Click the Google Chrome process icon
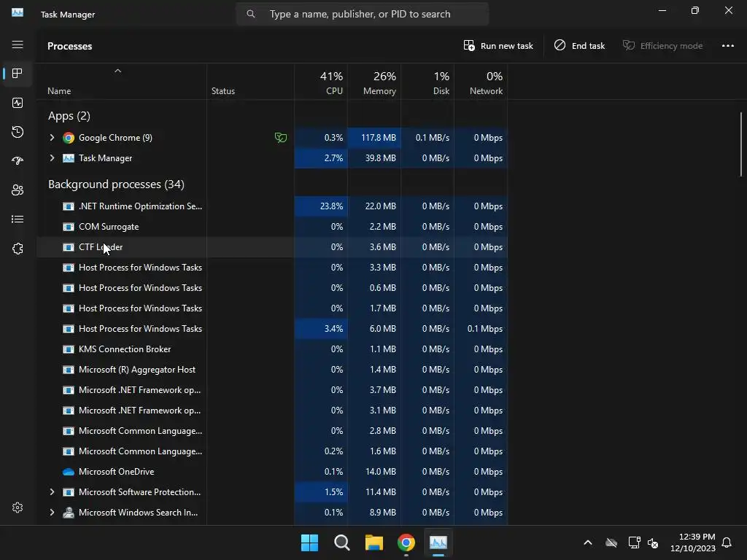The width and height of the screenshot is (747, 560). point(69,138)
